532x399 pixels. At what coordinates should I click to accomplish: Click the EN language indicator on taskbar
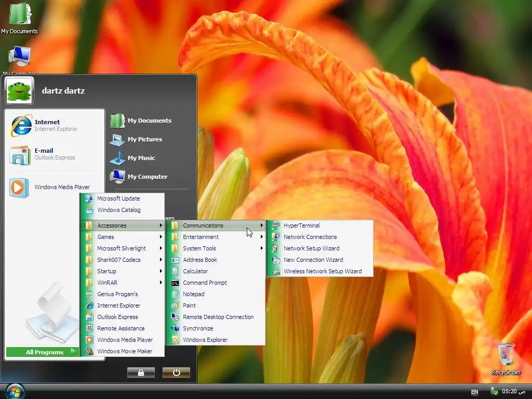point(475,392)
